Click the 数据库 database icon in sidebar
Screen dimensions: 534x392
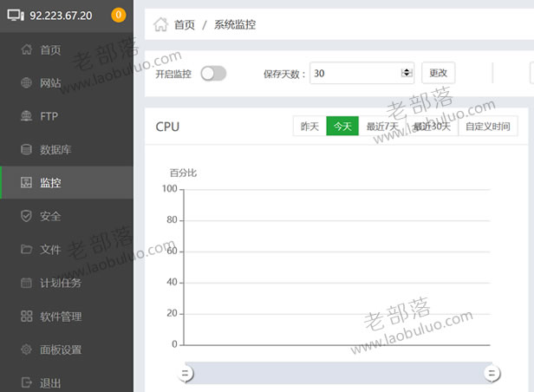(x=26, y=149)
